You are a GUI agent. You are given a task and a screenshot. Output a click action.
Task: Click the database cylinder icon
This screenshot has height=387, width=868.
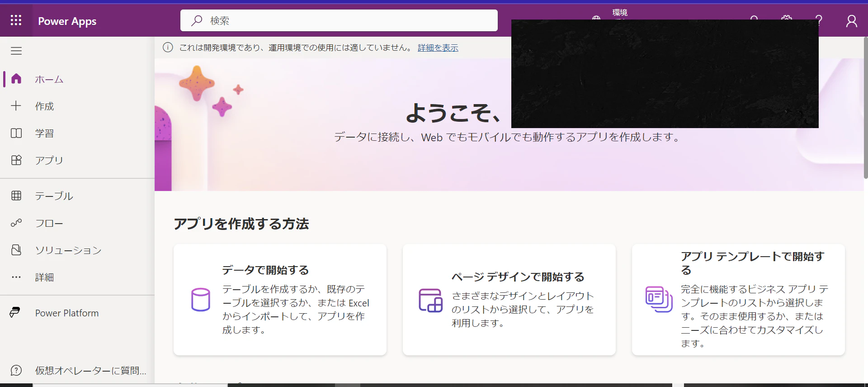click(200, 300)
